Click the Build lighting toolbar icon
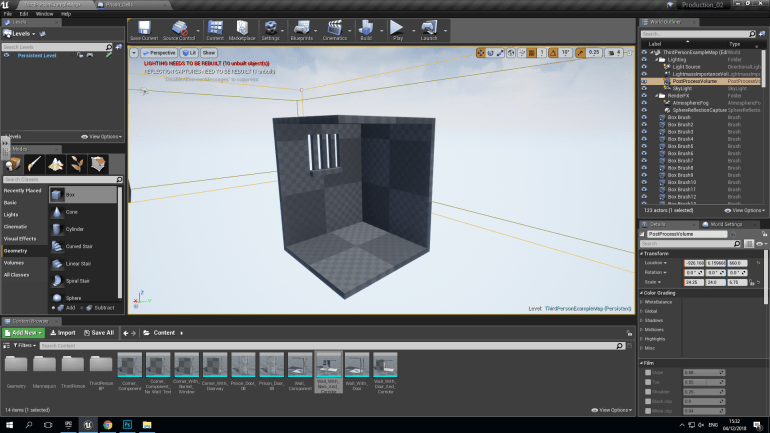The height and width of the screenshot is (433, 770). point(365,28)
